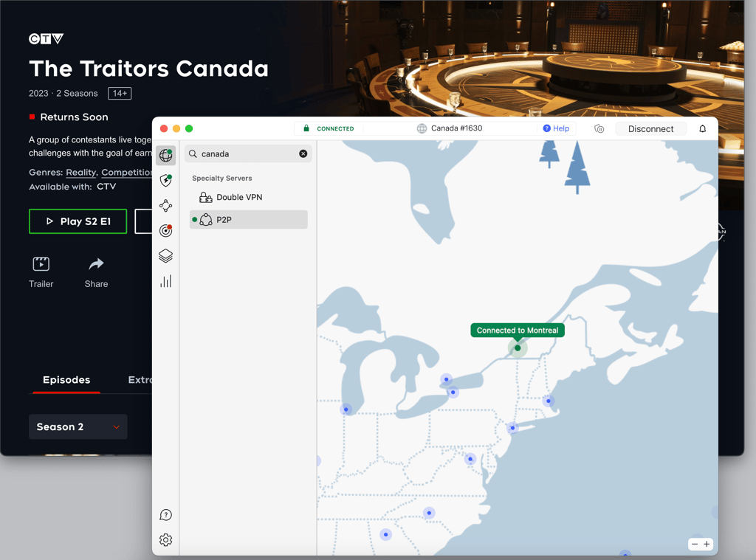
Task: Open the globe VPN map tab in the sidebar
Action: (x=166, y=155)
